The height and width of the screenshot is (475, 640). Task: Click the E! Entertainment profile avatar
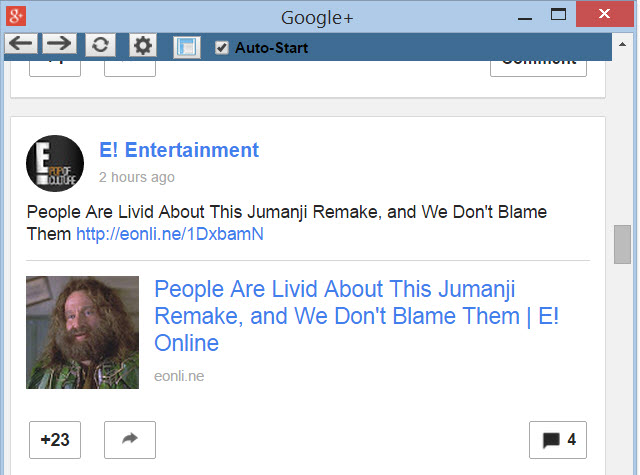coord(54,164)
